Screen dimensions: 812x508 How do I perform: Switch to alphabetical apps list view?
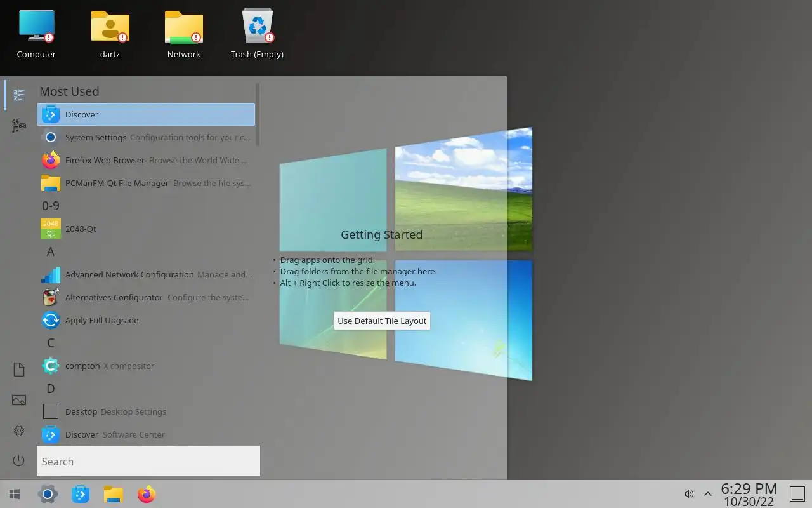click(19, 95)
